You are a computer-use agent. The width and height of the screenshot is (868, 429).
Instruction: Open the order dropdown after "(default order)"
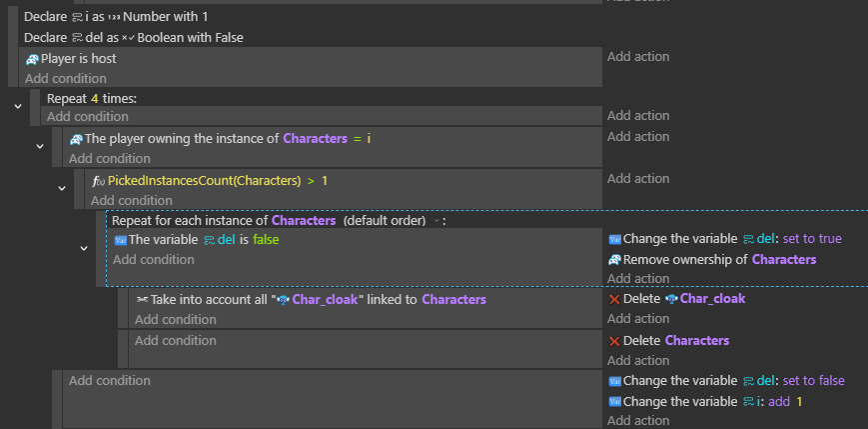point(436,221)
